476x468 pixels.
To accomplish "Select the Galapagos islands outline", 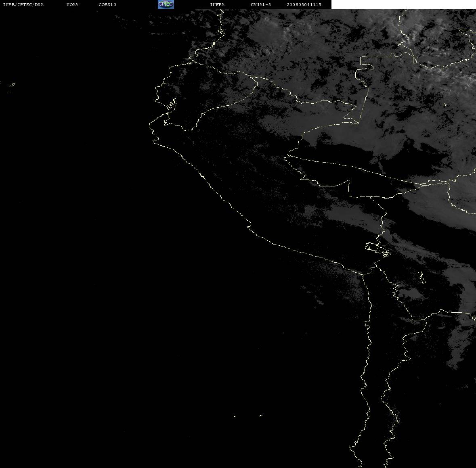I will tap(11, 87).
